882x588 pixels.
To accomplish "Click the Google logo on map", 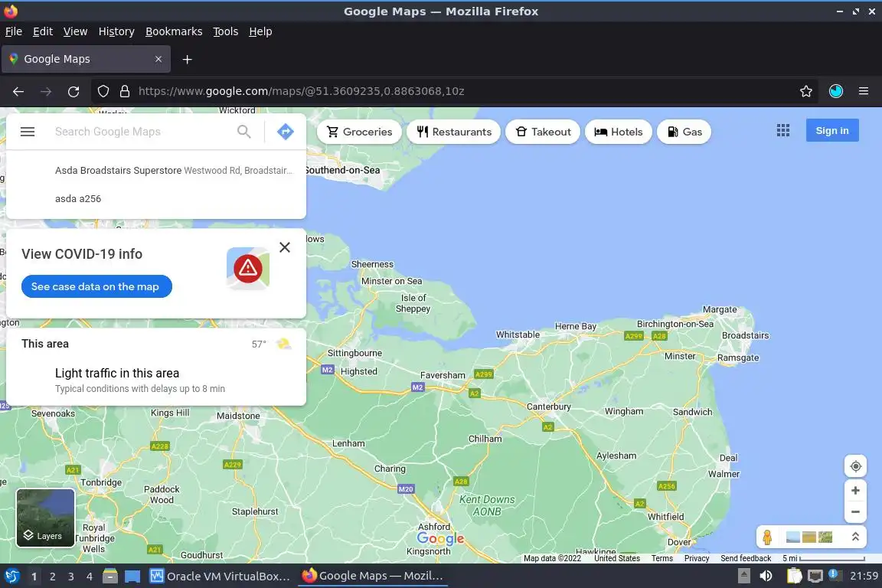I will point(440,538).
